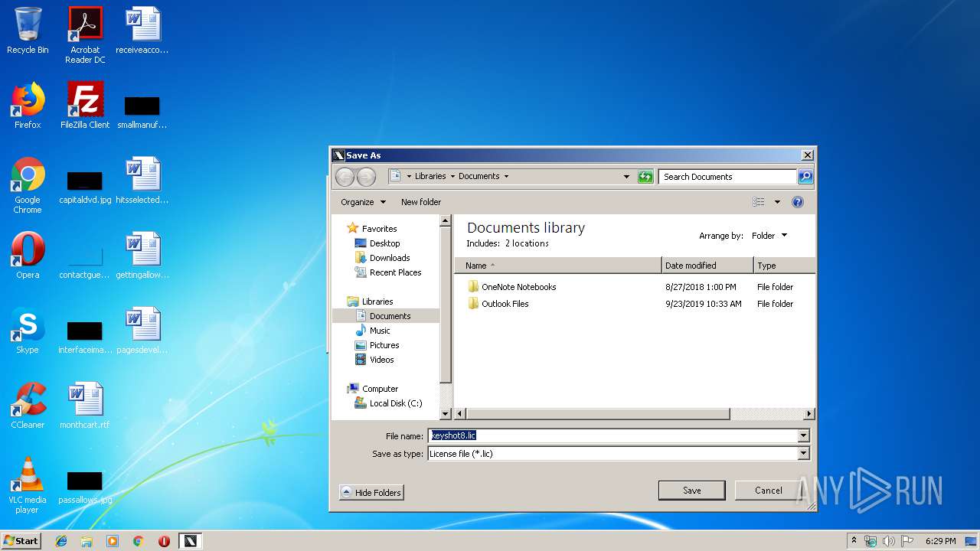
Task: Open Recycle Bin desktop icon
Action: (x=28, y=31)
